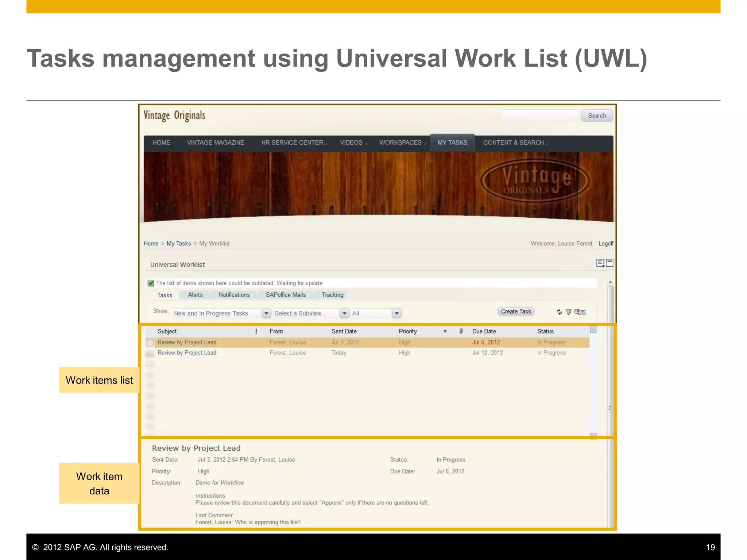Follow the My Tasks breadcrumb link
Screen dimensions: 747x560
point(179,244)
